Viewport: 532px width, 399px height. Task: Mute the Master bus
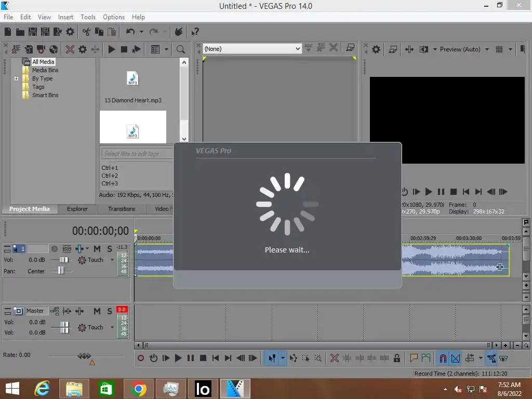pos(97,311)
